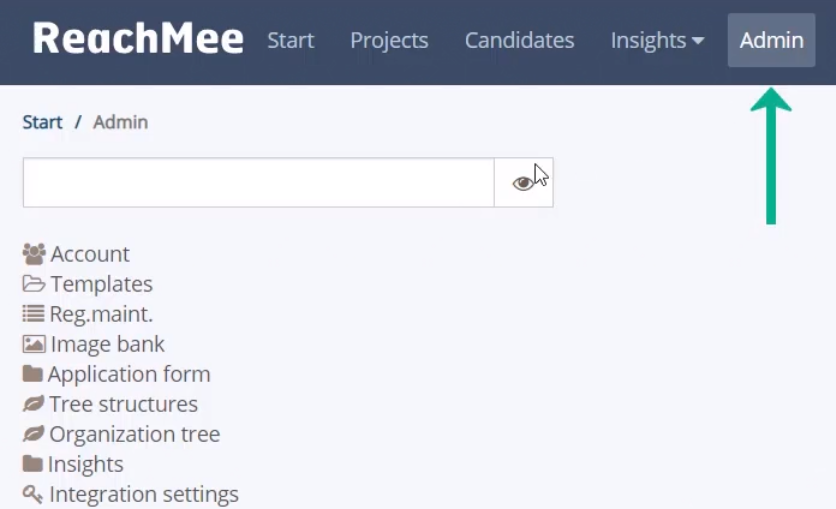Open the Integration settings text link
Image resolution: width=836 pixels, height=509 pixels.
(x=144, y=494)
